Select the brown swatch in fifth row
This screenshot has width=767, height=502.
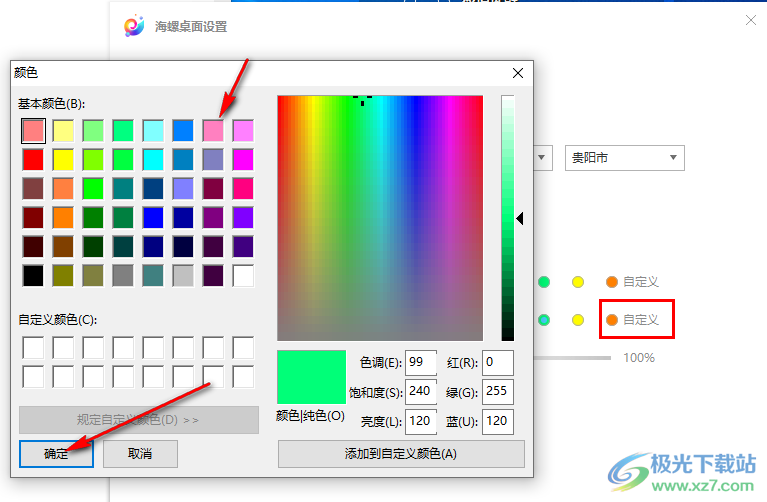63,247
